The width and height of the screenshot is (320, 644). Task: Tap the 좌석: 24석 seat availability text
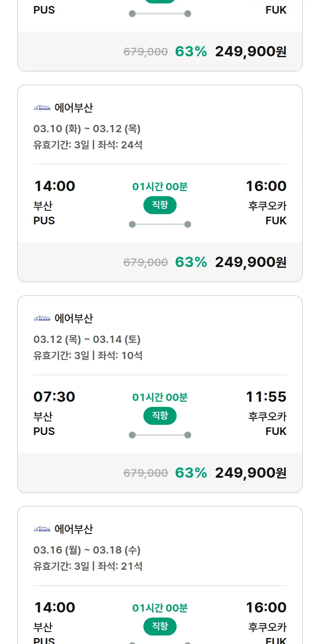coord(120,145)
